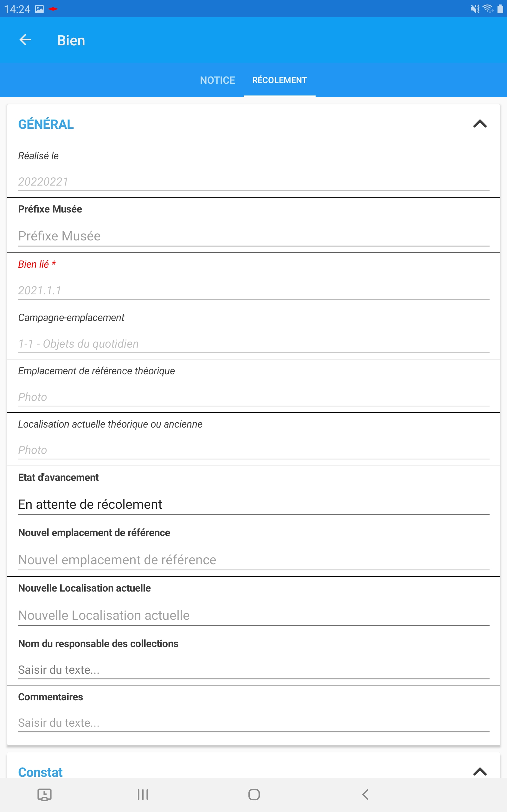This screenshot has width=507, height=812.
Task: Collapse the GÉNÉRAL section
Action: point(480,124)
